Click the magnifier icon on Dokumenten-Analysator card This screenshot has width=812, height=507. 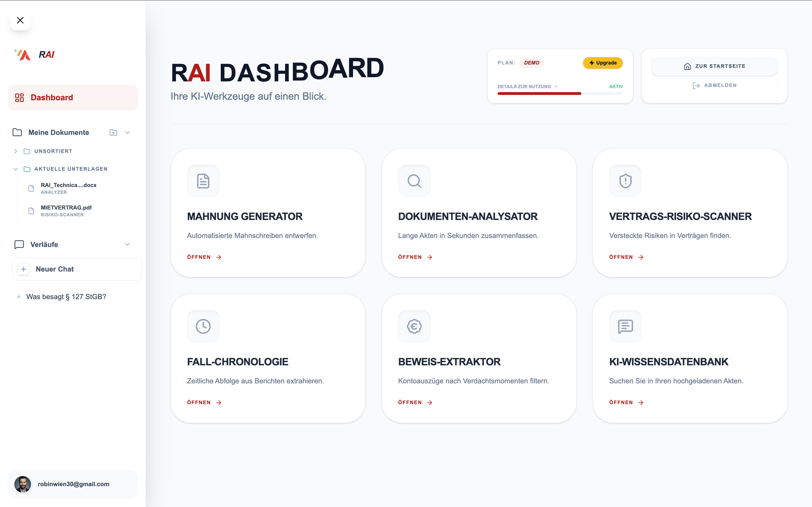[414, 181]
